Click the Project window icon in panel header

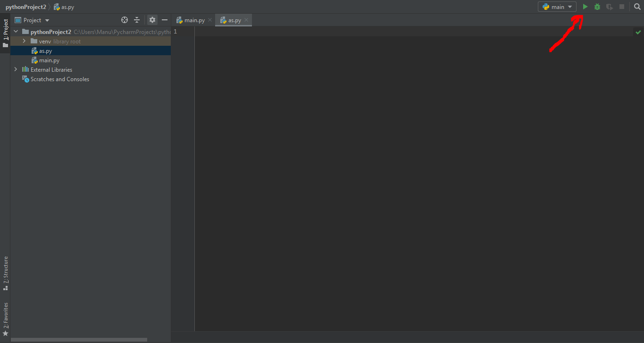click(x=18, y=20)
